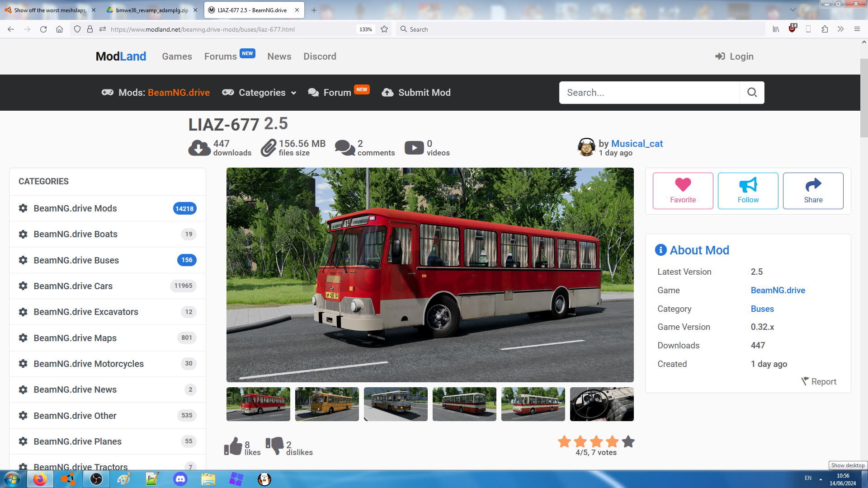Image resolution: width=868 pixels, height=488 pixels.
Task: Open the News menu item
Action: point(279,56)
